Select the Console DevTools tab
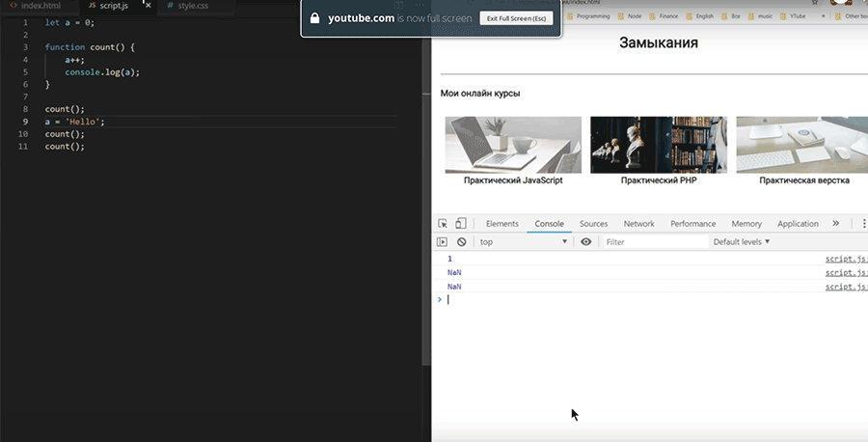Screen dimensions: 868x442 (549, 224)
